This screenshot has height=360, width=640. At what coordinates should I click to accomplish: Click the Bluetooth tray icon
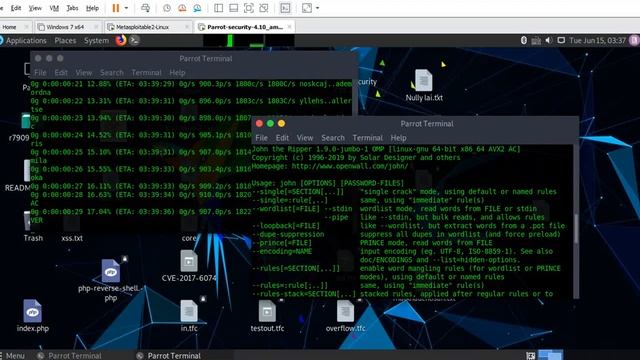pyautogui.click(x=524, y=40)
